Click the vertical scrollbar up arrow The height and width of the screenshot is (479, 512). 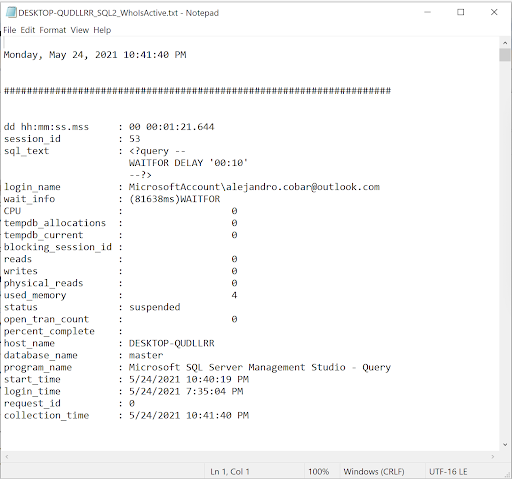click(505, 43)
